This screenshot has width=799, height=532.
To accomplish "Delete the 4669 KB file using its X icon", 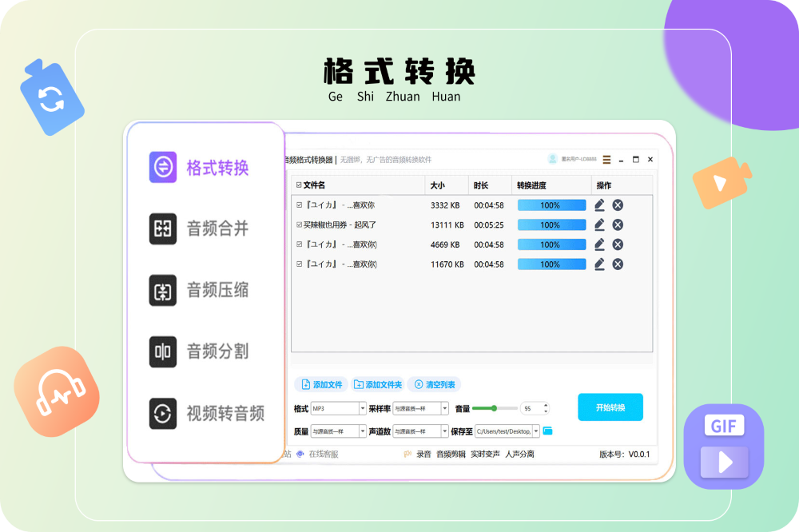I will pos(618,244).
